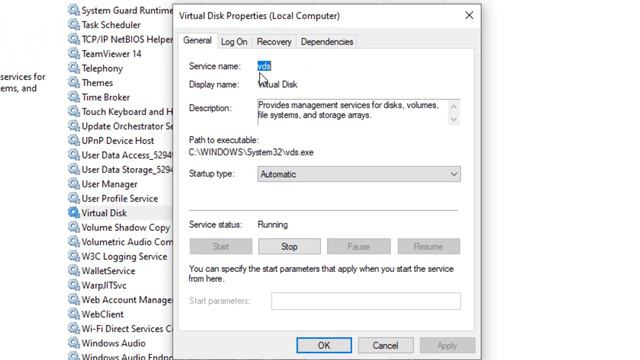The width and height of the screenshot is (640, 360).
Task: Click the description box scroll down arrow
Action: tap(453, 120)
